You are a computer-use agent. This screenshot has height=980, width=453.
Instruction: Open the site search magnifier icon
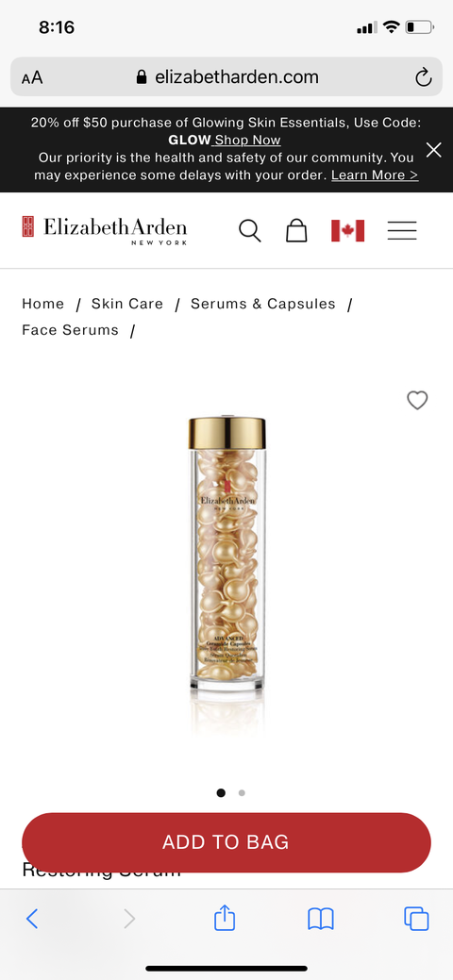[x=250, y=231]
